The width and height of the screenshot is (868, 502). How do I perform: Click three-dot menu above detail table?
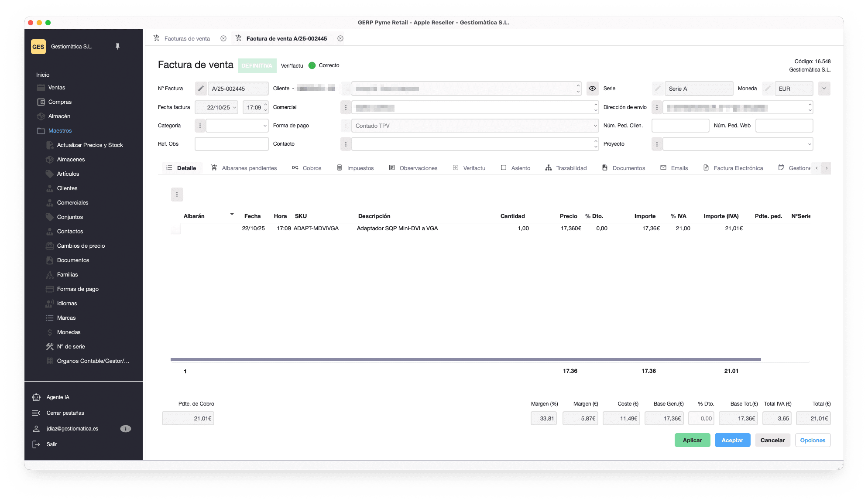[177, 195]
